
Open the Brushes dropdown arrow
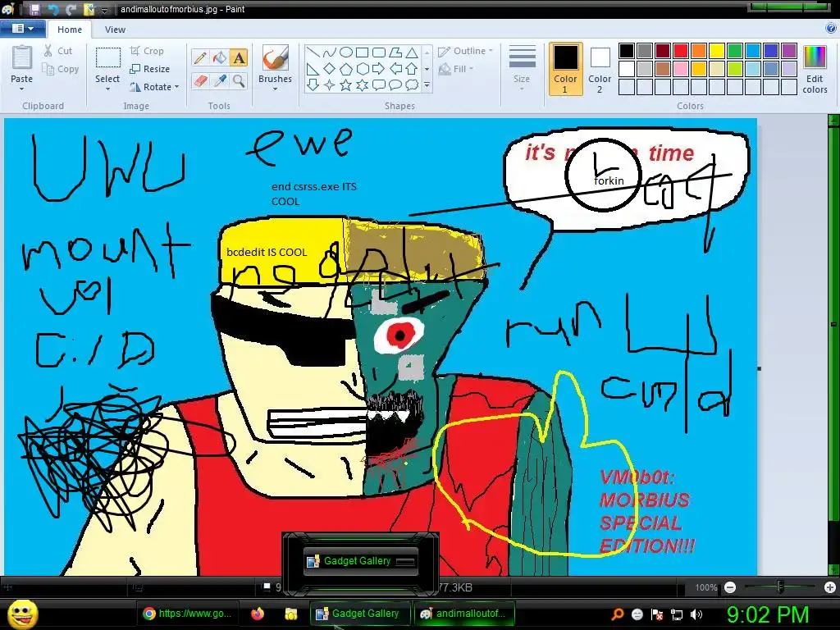point(276,89)
